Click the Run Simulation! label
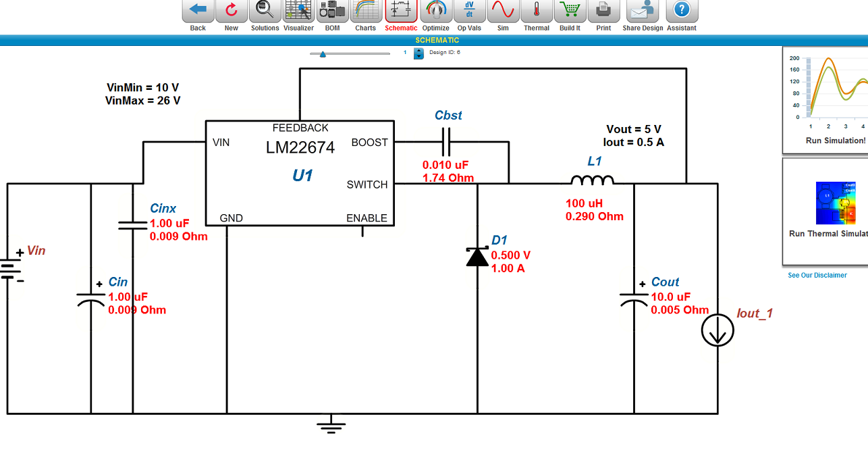The image size is (868, 456). (836, 141)
